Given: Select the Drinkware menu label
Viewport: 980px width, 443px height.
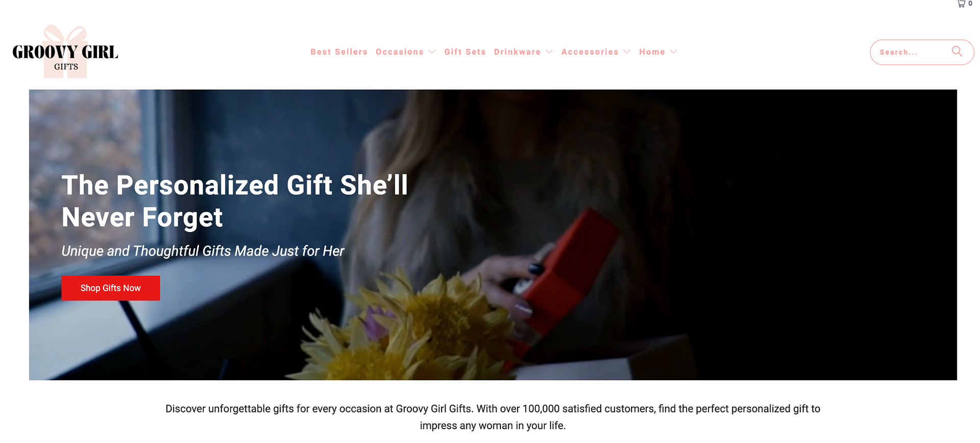Looking at the screenshot, I should coord(517,52).
